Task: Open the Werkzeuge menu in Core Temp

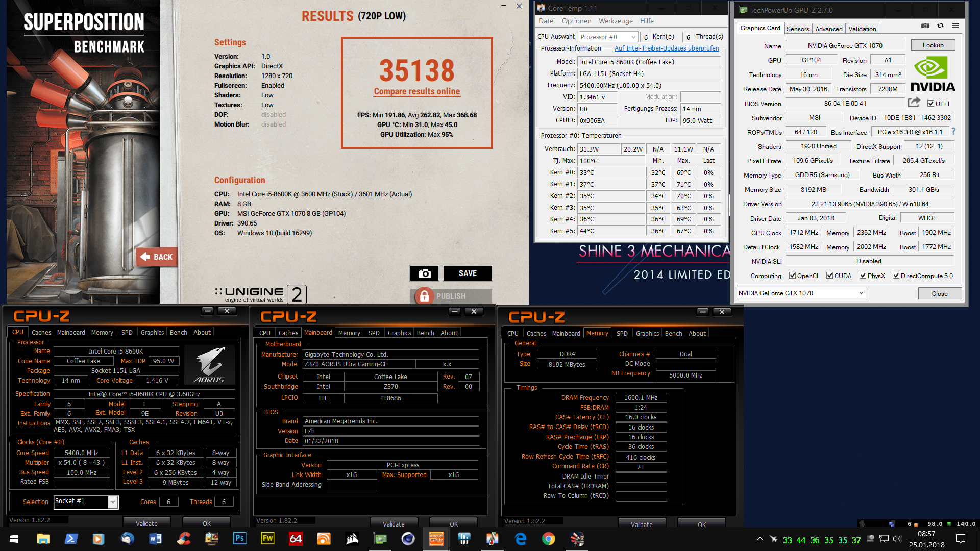Action: pos(615,21)
